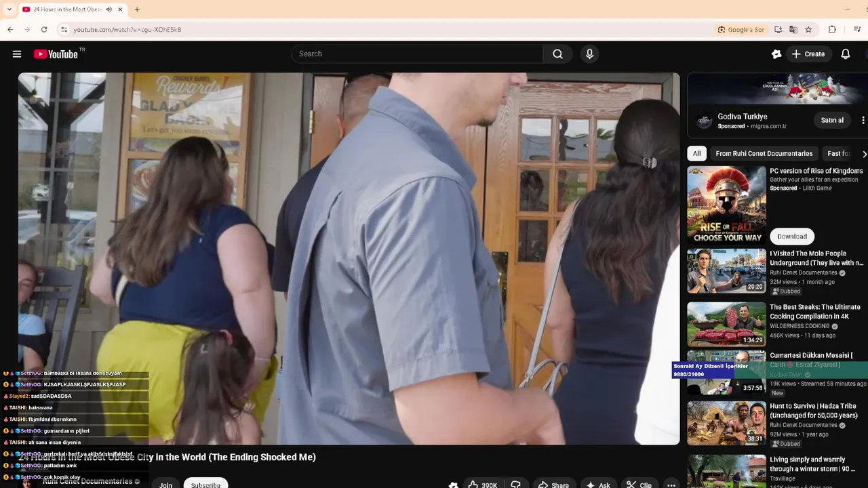Open the tab search chevron dropdown
868x488 pixels.
coord(9,9)
